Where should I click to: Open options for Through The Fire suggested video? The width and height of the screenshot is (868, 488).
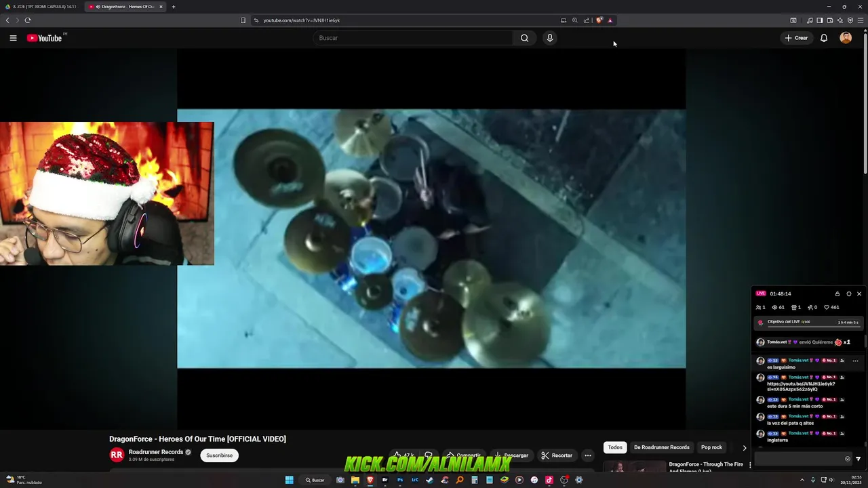pyautogui.click(x=749, y=465)
